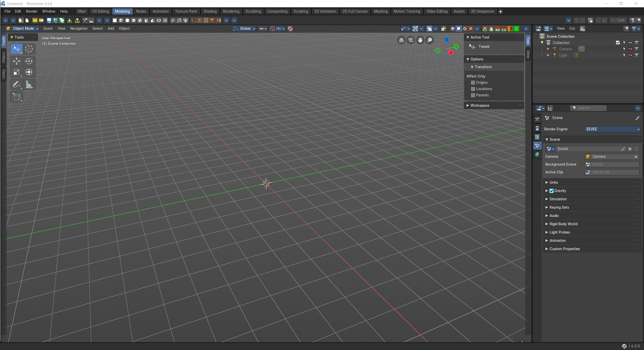
Task: Click the zoom magnifier in viewport
Action: [x=430, y=40]
